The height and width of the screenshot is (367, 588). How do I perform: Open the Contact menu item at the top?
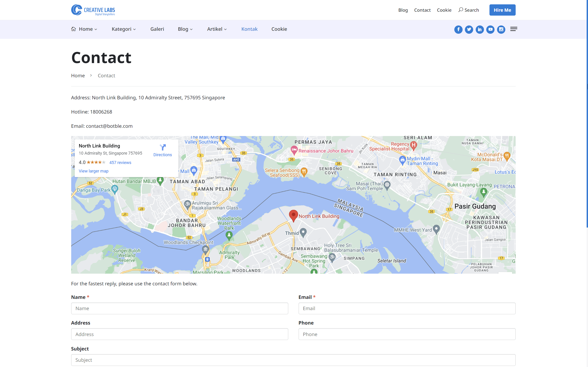422,10
